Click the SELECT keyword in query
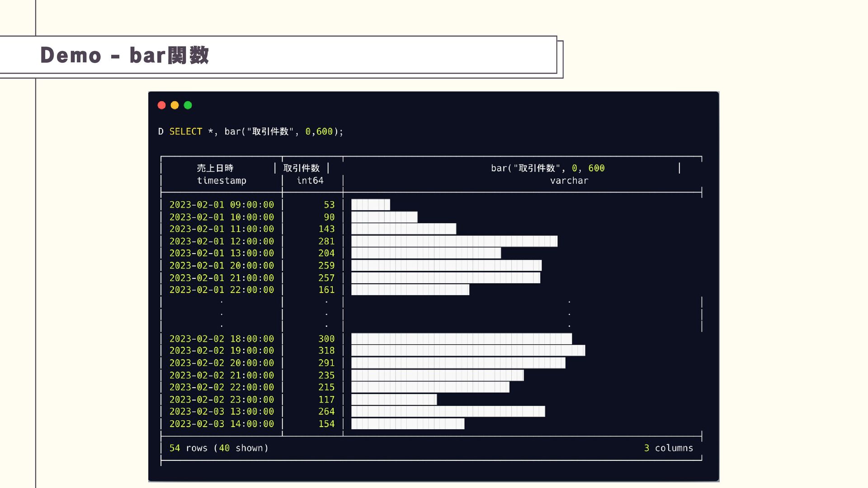This screenshot has height=488, width=868. coord(185,131)
